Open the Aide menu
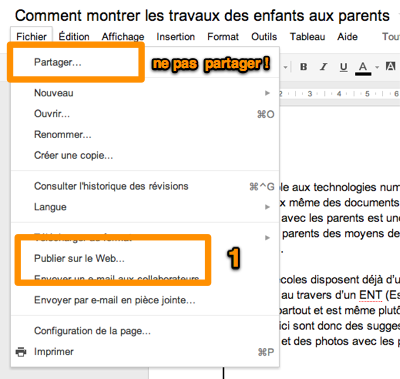The image size is (400, 379). click(347, 36)
